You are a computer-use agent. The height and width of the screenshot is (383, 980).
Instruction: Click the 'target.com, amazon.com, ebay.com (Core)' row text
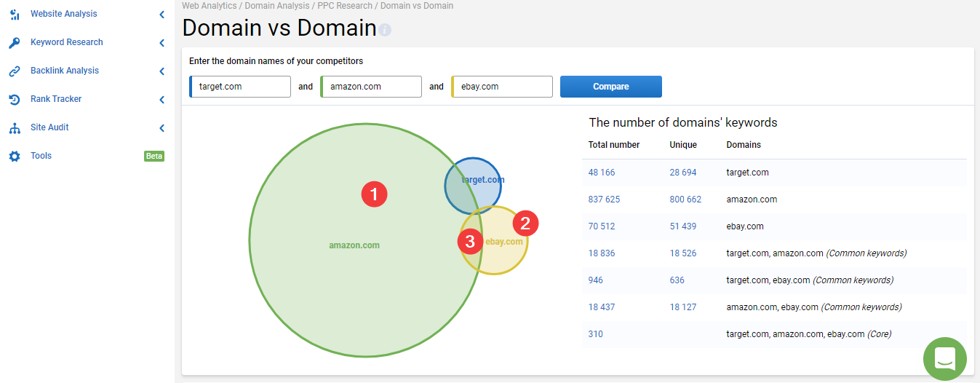[809, 334]
